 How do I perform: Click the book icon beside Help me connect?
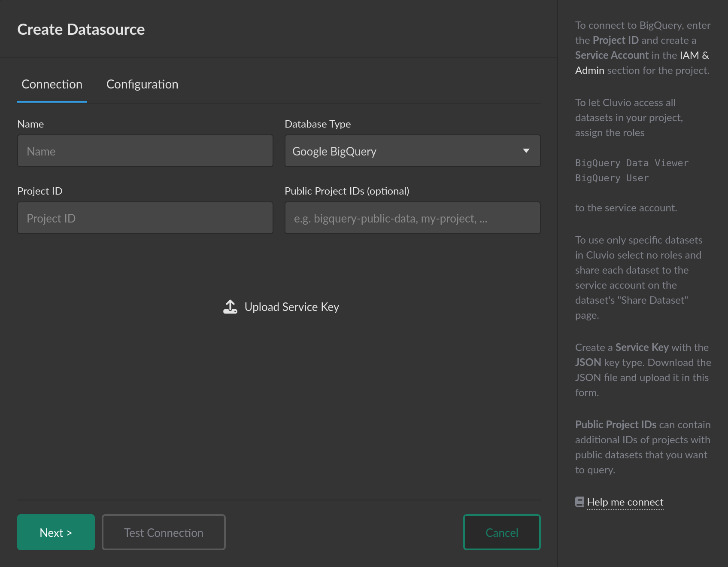579,502
